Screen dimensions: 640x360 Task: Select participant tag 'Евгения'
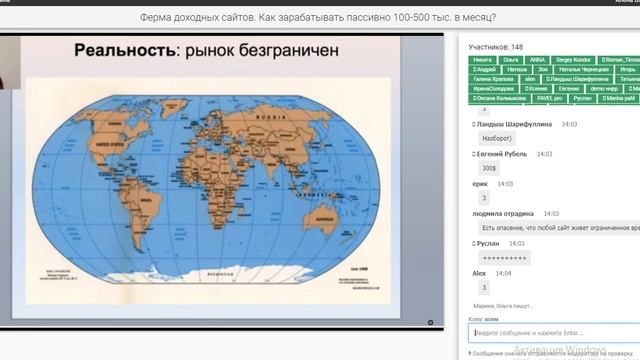click(569, 89)
